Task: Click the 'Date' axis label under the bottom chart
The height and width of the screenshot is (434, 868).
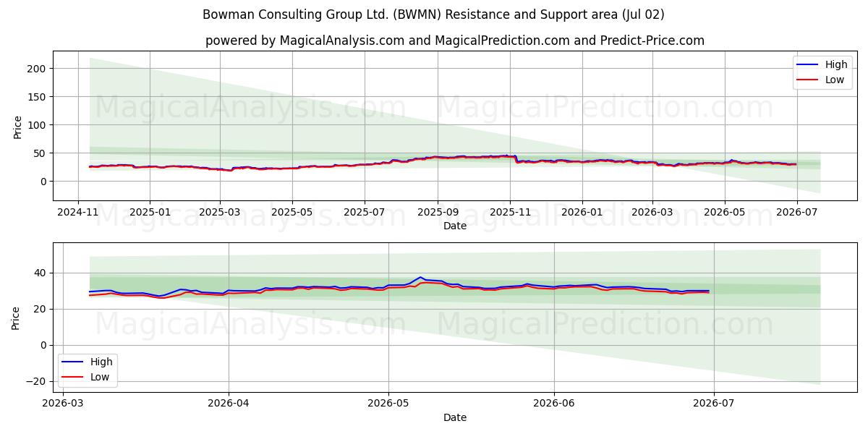Action: 455,418
